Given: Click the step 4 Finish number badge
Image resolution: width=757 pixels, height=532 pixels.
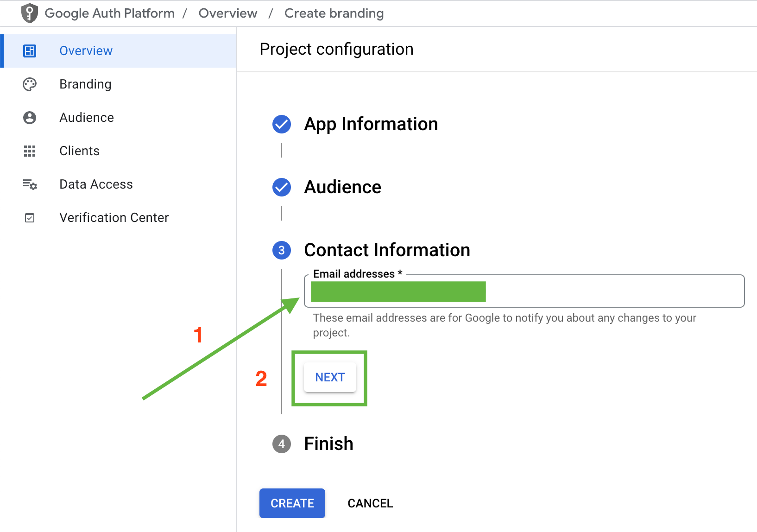Looking at the screenshot, I should coord(282,444).
